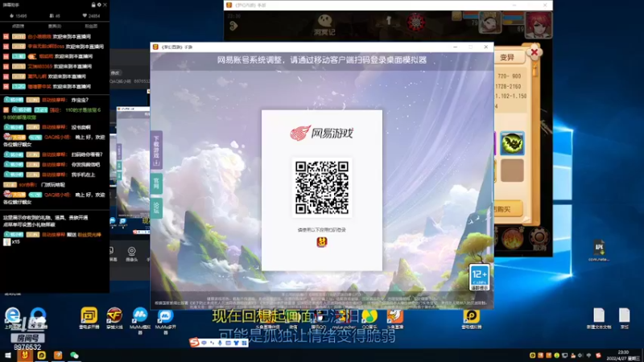Open settings gear in danmaku assistant panel

[99, 5]
